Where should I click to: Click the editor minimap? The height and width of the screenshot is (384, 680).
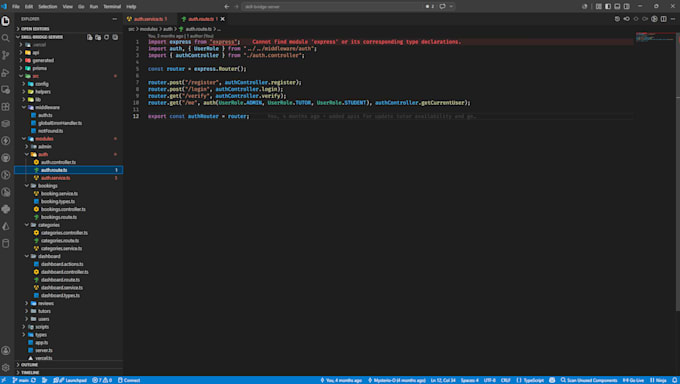coord(655,37)
